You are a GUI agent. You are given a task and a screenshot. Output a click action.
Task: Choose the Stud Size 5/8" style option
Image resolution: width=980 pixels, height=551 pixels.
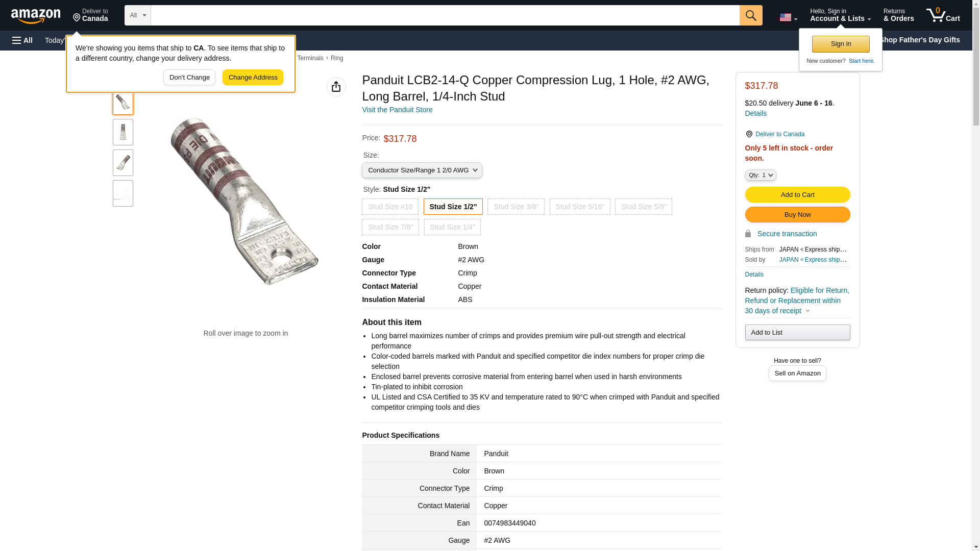(643, 207)
